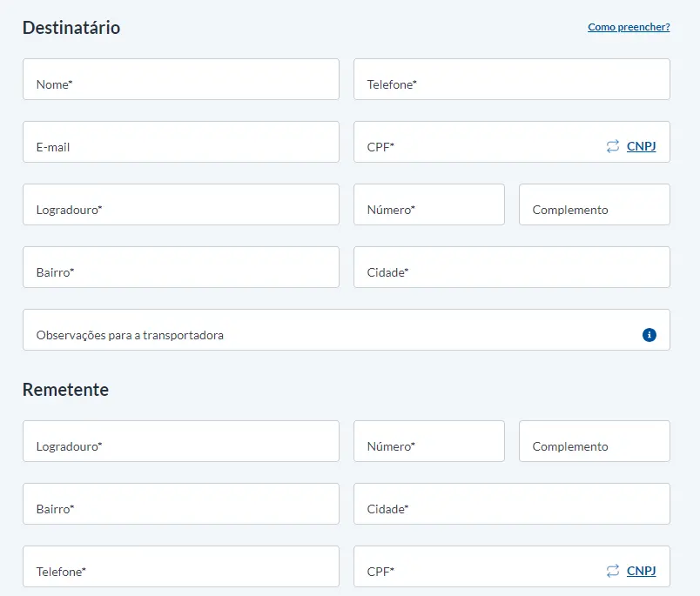Select the Destinatário Telefone field
The height and width of the screenshot is (596, 700).
coord(512,79)
